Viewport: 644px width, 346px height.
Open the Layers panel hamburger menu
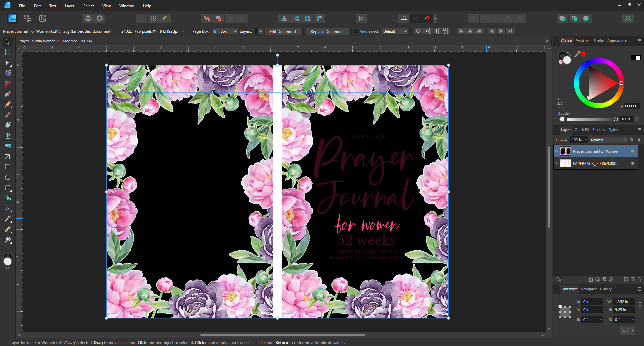pyautogui.click(x=639, y=130)
